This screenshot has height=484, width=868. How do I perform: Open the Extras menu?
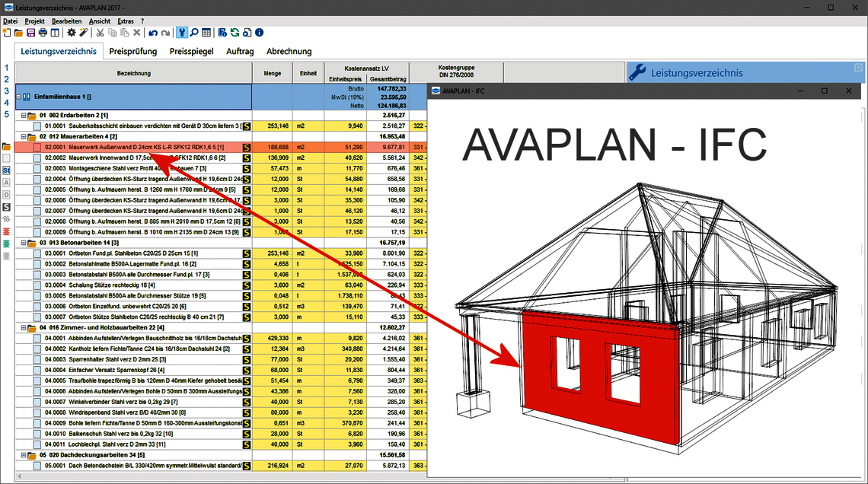[x=126, y=21]
